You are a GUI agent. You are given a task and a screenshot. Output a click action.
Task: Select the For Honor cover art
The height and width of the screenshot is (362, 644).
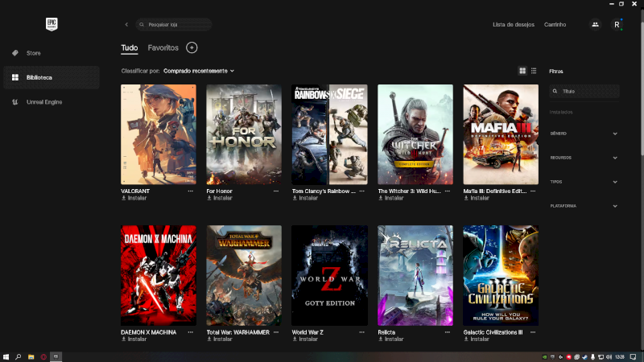pyautogui.click(x=244, y=134)
